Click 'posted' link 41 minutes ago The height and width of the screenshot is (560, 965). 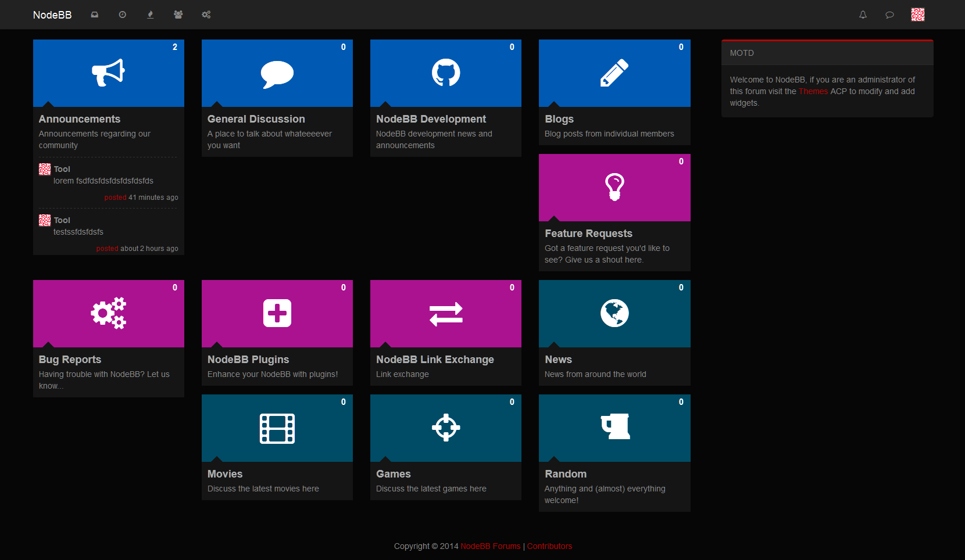coord(115,198)
